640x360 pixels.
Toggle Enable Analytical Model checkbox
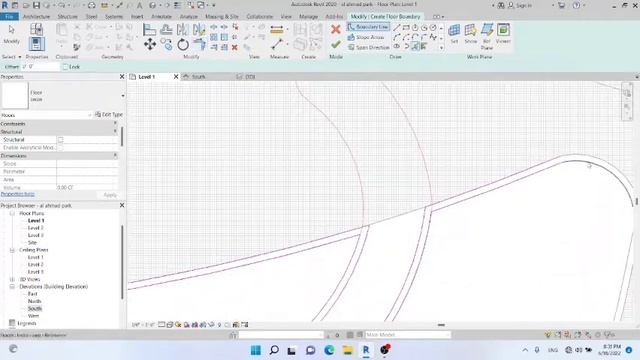(60, 148)
